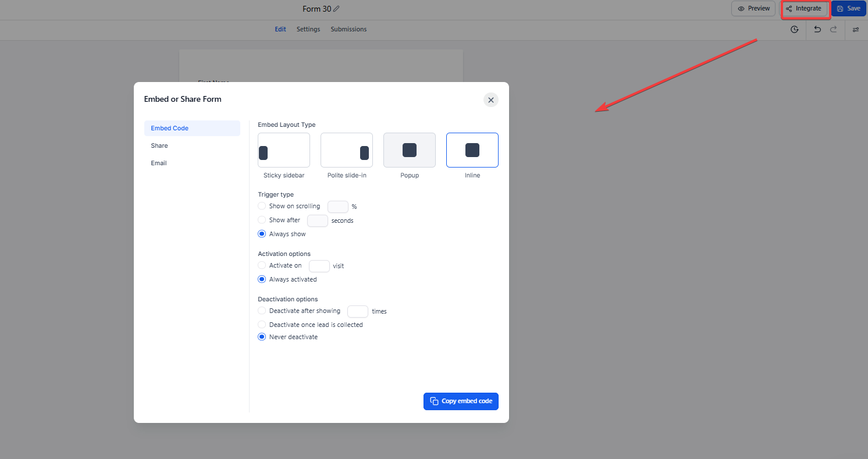
Task: Close the Embed or Share Form dialog
Action: click(490, 100)
